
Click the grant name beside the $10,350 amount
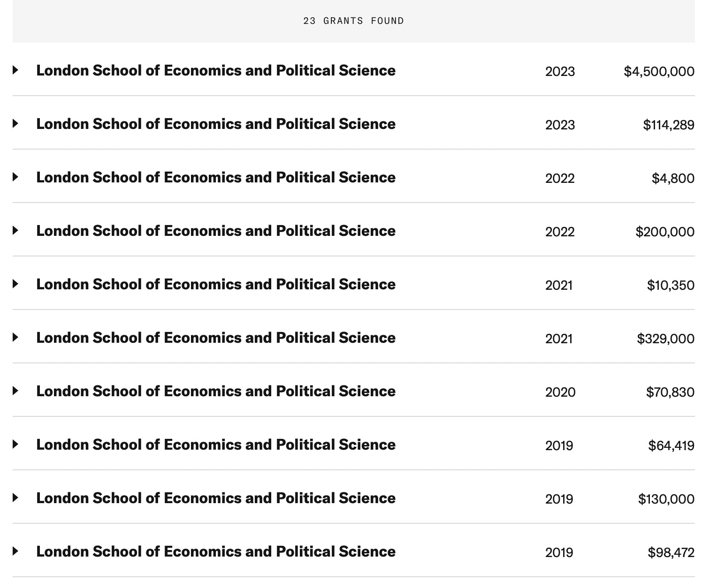tap(216, 284)
